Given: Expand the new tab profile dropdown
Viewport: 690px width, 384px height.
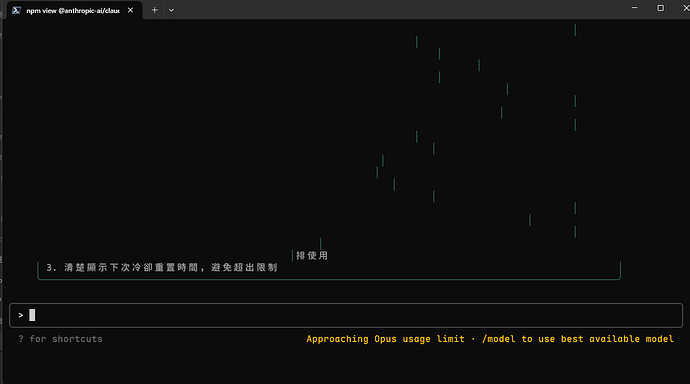Looking at the screenshot, I should (171, 10).
